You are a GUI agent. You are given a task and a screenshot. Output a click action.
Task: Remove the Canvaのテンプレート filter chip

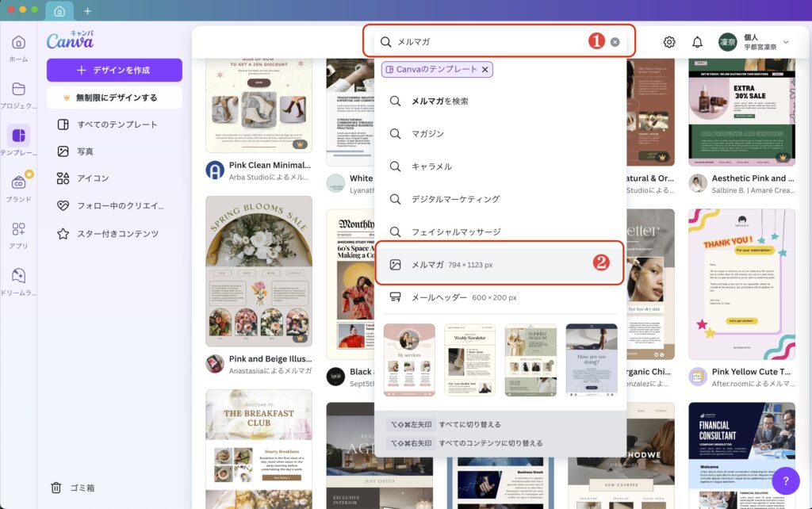click(485, 70)
